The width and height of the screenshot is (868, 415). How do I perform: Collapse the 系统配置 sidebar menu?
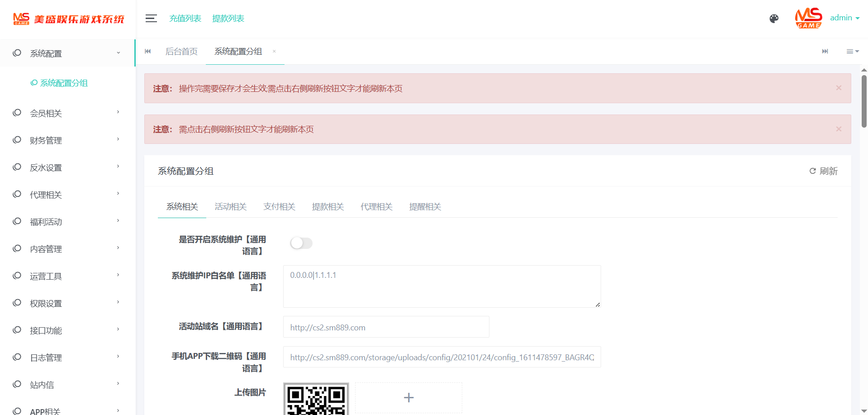[x=67, y=53]
